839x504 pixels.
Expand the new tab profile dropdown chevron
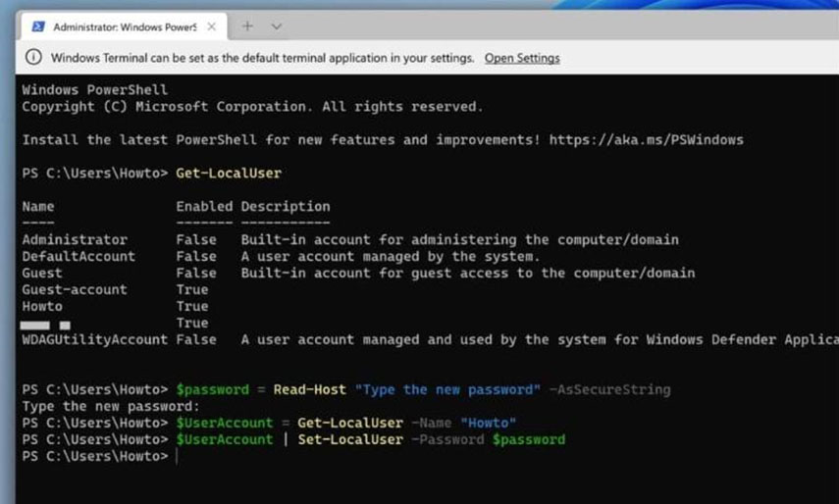coord(276,26)
